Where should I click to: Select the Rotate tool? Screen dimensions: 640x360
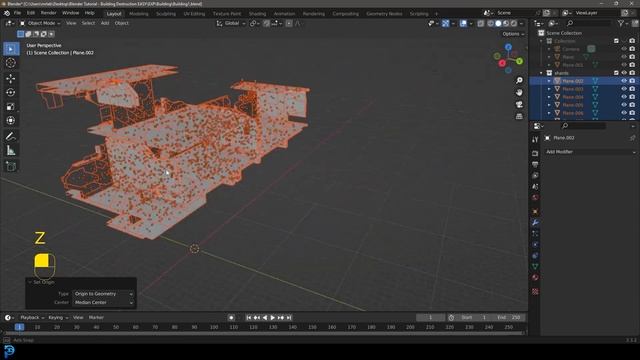click(11, 92)
